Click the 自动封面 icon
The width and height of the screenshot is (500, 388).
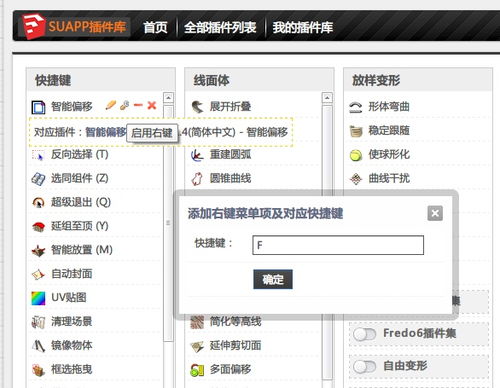(38, 274)
